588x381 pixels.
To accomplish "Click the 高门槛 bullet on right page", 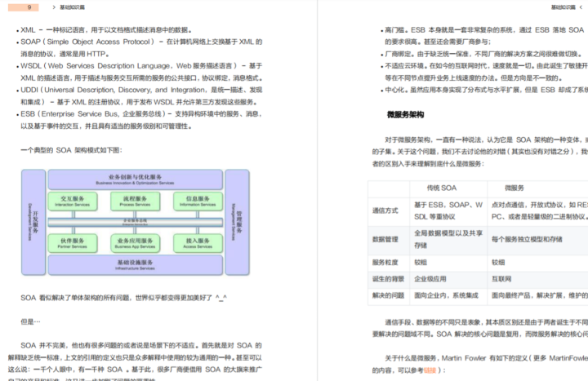I will (x=483, y=36).
